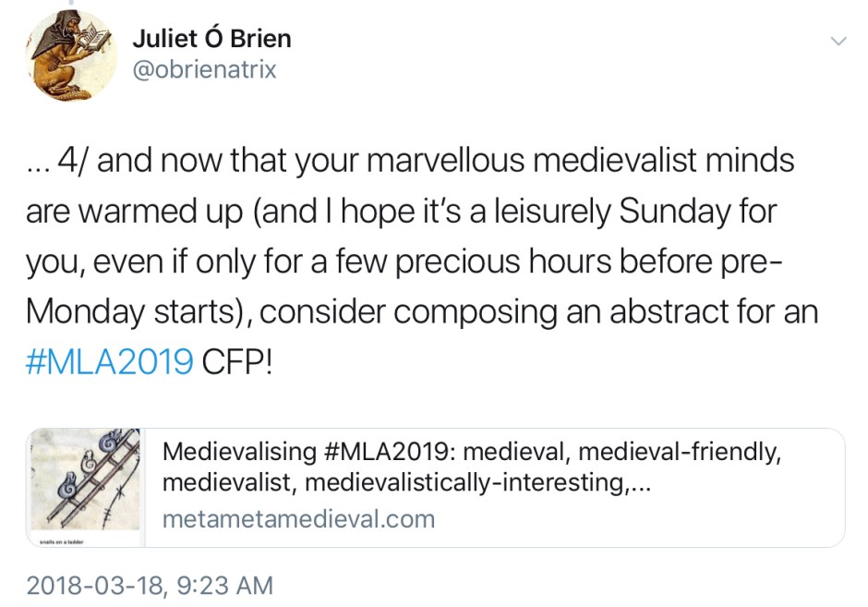Click the phrase 'precious hours' in tweet

[x=542, y=261]
